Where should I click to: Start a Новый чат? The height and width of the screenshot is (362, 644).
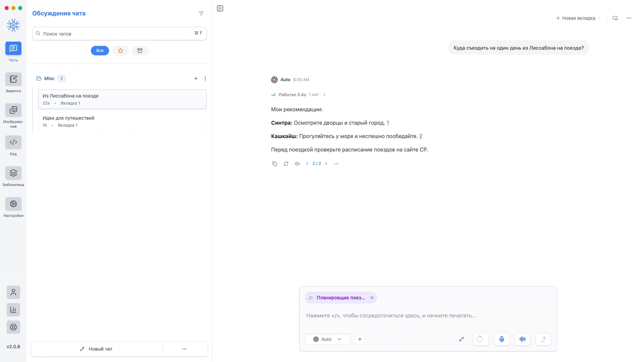[x=97, y=349]
